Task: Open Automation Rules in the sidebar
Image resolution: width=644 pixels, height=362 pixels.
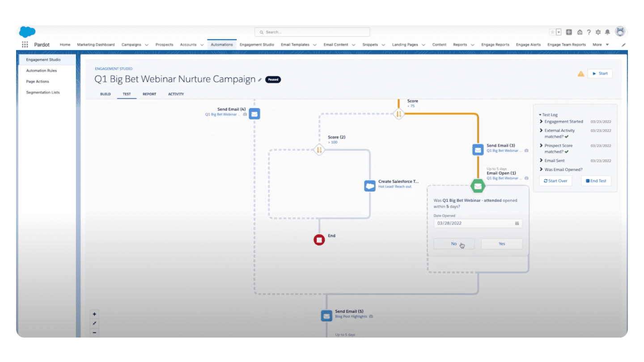Action: pyautogui.click(x=42, y=71)
